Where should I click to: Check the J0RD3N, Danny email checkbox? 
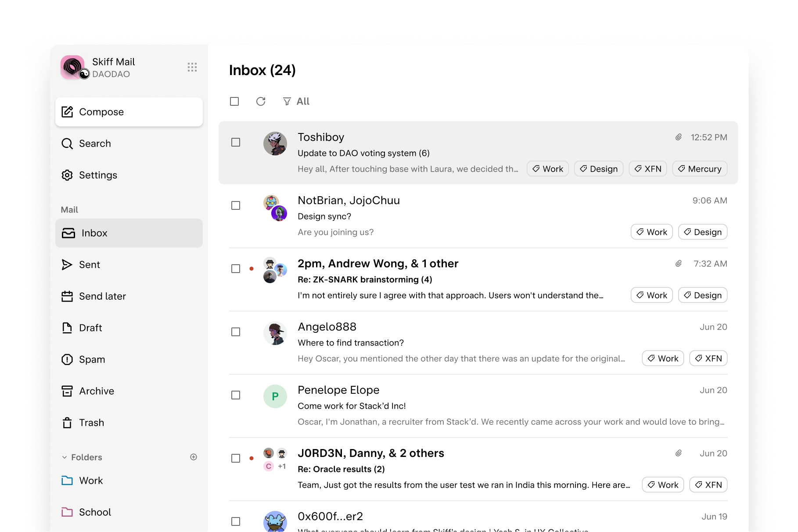[x=236, y=458]
